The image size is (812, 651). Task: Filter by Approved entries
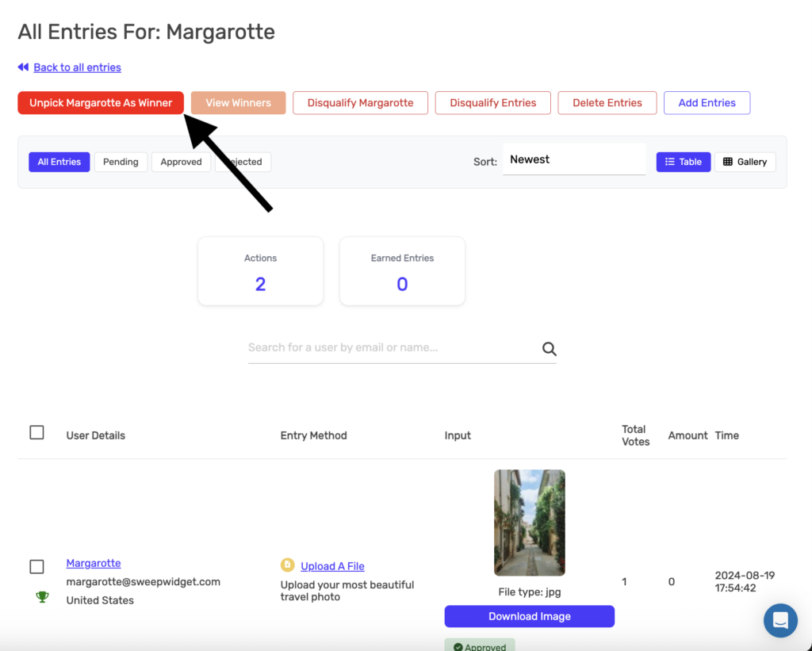pyautogui.click(x=181, y=162)
